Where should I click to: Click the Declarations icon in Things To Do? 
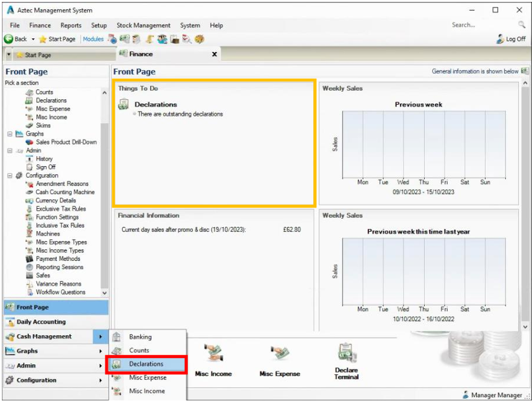coord(124,105)
